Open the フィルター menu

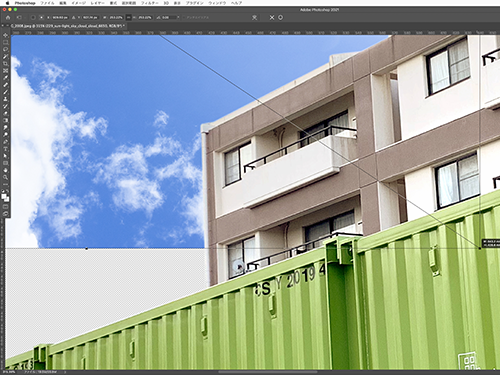tap(149, 3)
